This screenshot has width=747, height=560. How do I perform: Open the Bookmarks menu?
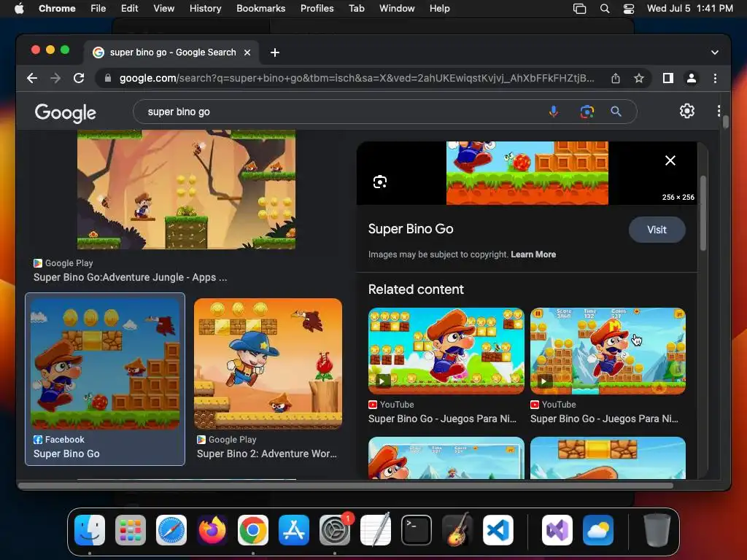[261, 9]
